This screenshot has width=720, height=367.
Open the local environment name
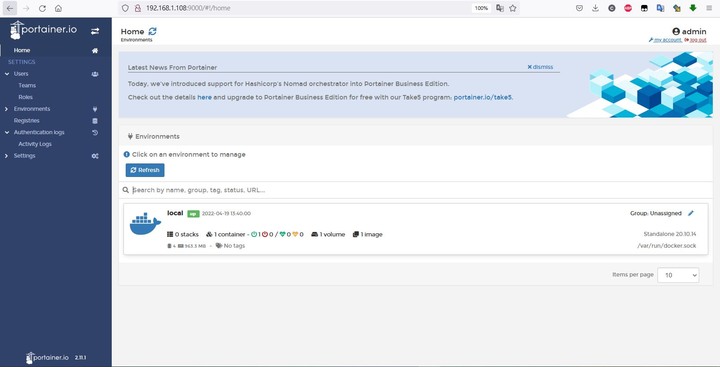(175, 213)
